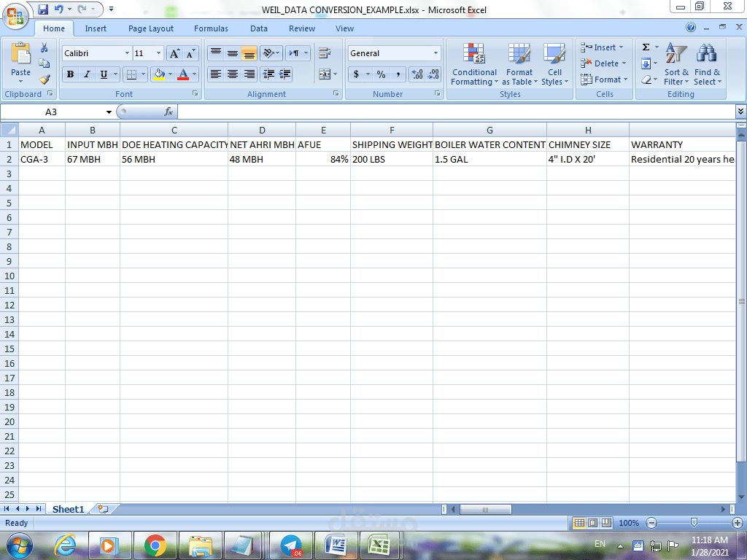Align text left
This screenshot has width=747, height=560.
216,74
